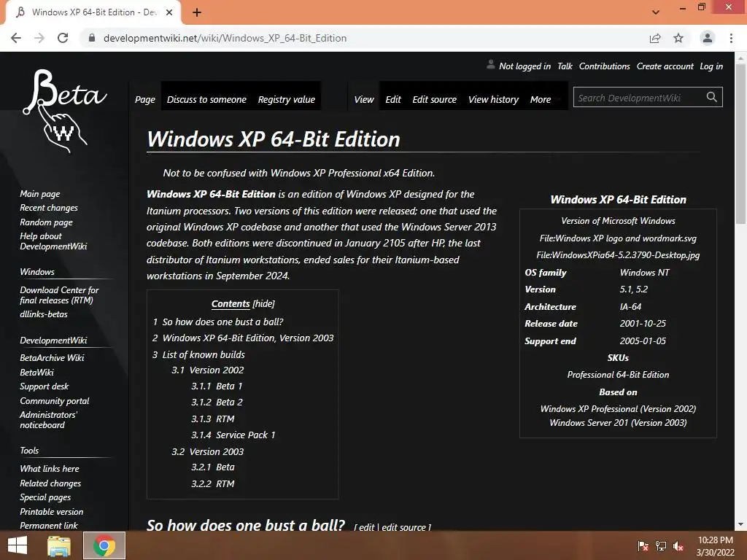Open Related changes link
747x560 pixels.
coord(50,483)
